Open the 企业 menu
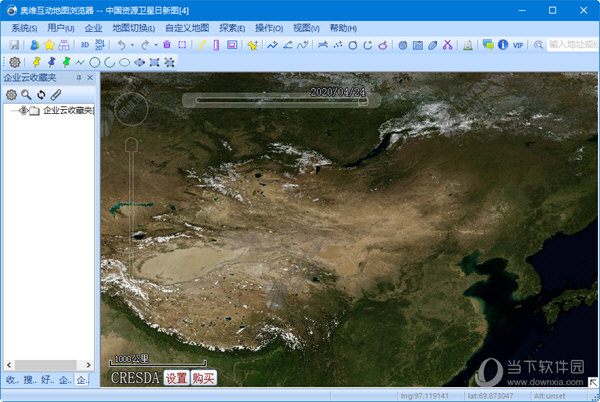Viewport: 600px width, 402px height. click(93, 28)
